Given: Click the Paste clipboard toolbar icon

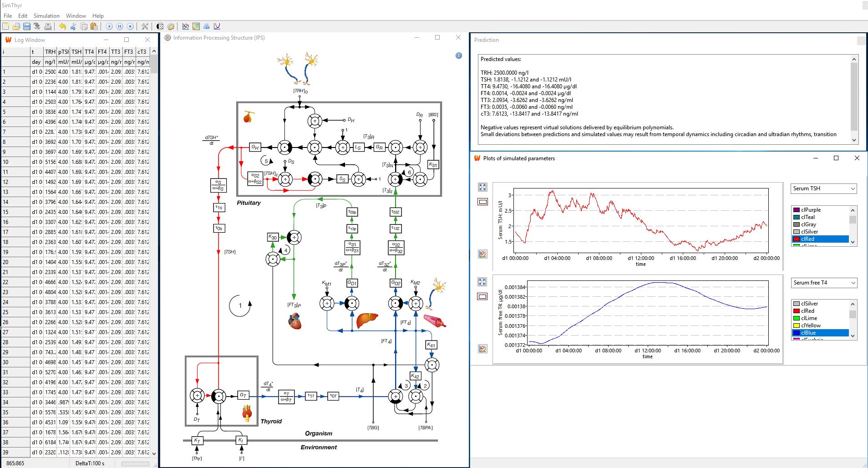Looking at the screenshot, I should 94,26.
